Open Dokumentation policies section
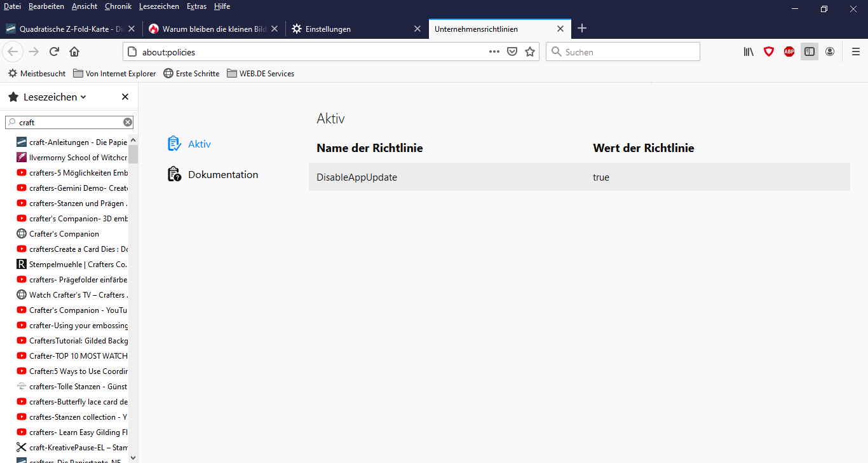 point(222,174)
